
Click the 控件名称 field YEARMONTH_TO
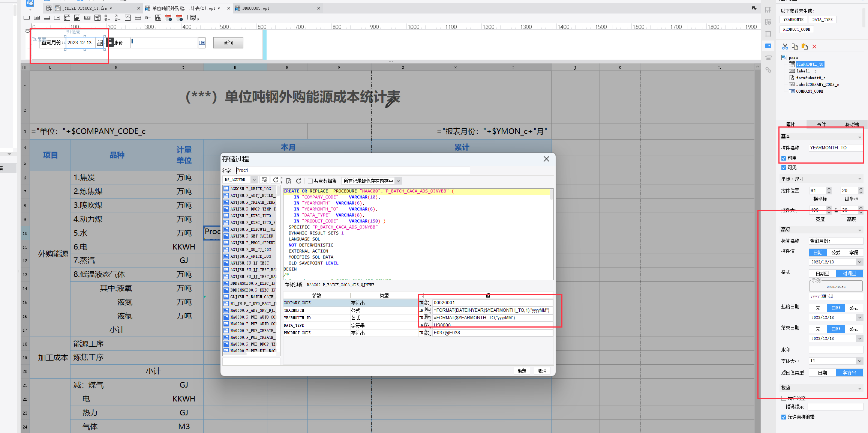pos(835,148)
